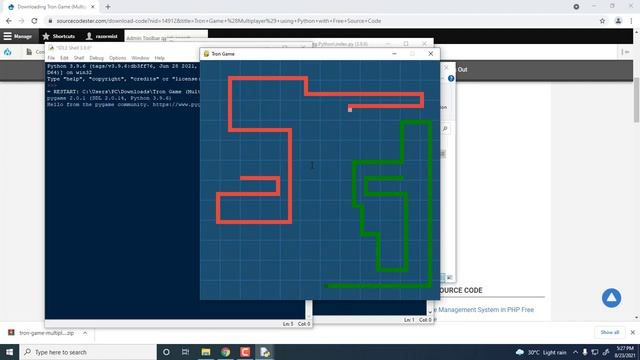Open the File menu in IDLE Shell
The height and width of the screenshot is (360, 640).
pos(51,58)
